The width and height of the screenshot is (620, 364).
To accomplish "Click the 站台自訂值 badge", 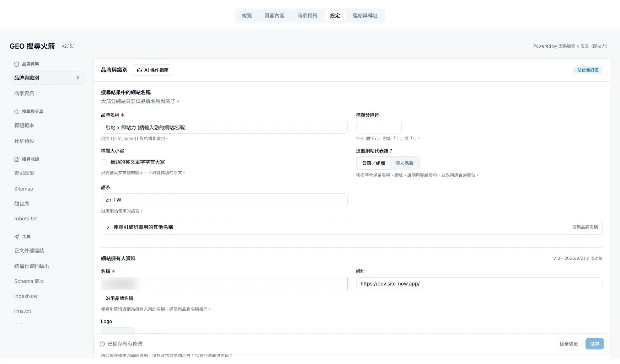I will point(588,70).
